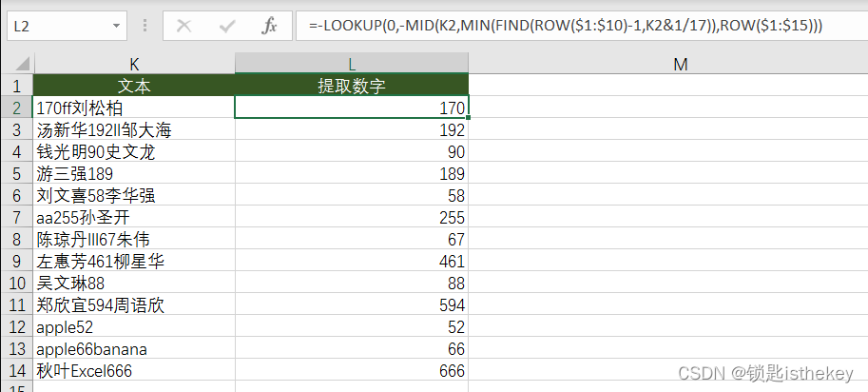Select row 12 header
Screen dimensions: 868x392
point(16,326)
